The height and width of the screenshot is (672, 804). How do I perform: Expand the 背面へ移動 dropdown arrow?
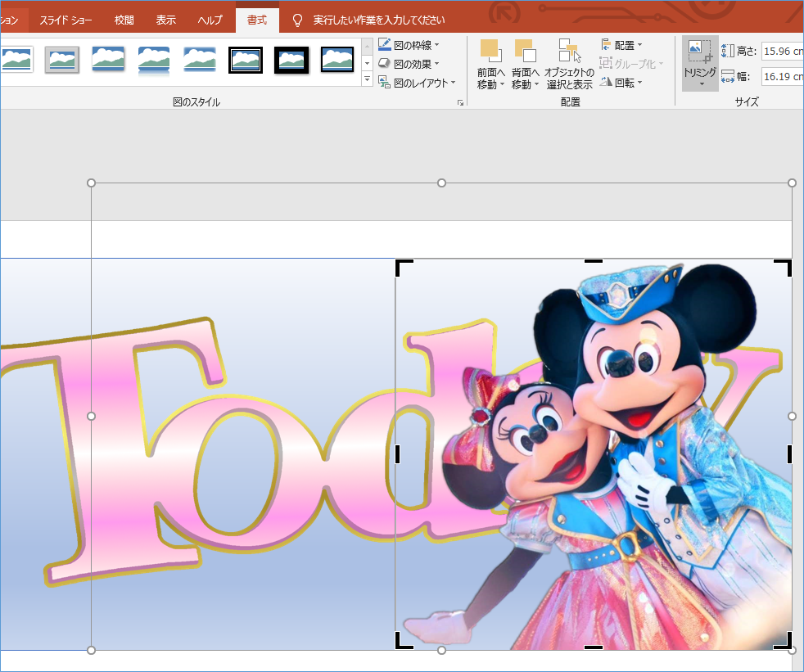[537, 84]
